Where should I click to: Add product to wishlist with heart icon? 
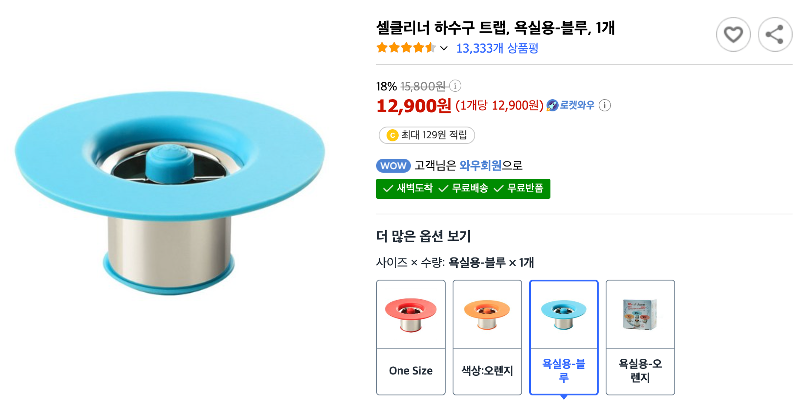click(x=733, y=35)
